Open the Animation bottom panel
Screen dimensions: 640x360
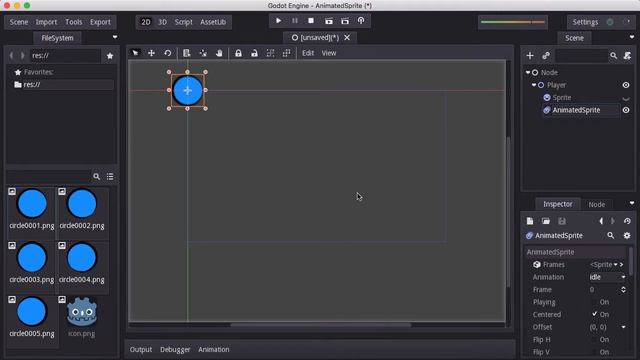213,349
